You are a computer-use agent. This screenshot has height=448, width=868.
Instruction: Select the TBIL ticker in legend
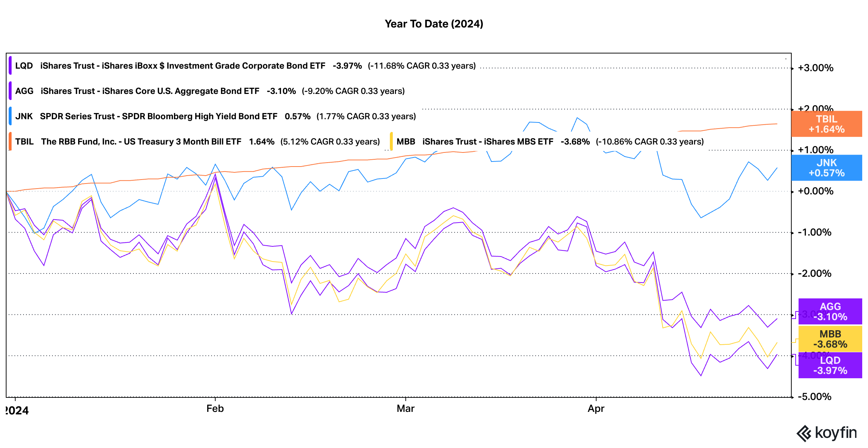pos(25,142)
